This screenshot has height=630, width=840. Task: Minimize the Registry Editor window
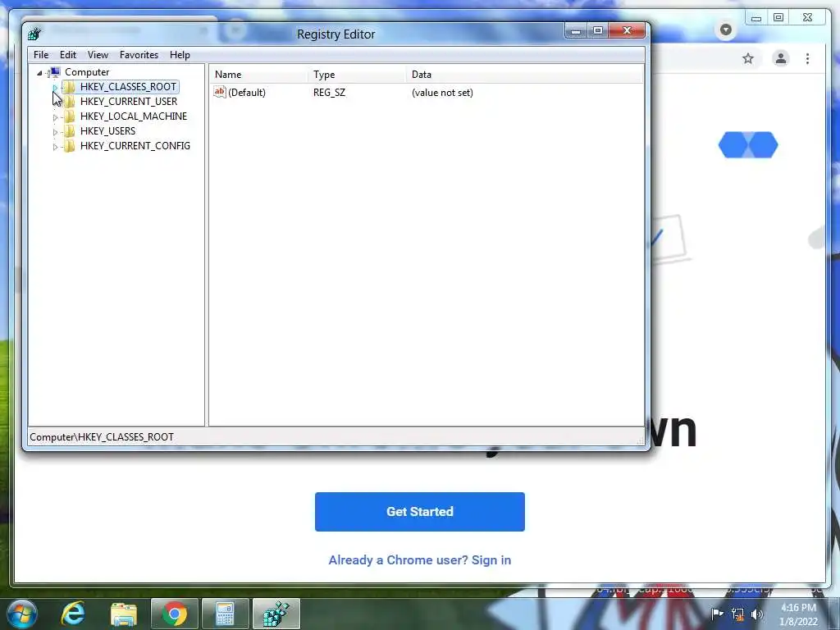pos(577,31)
